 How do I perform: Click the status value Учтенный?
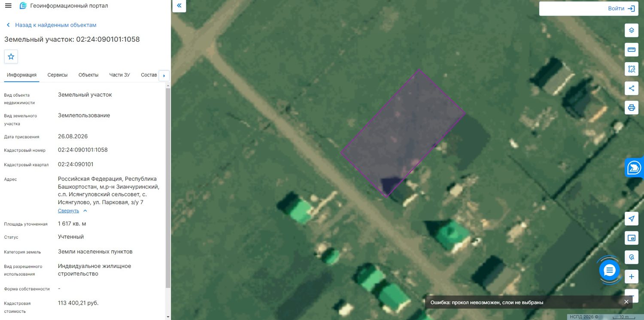point(71,237)
